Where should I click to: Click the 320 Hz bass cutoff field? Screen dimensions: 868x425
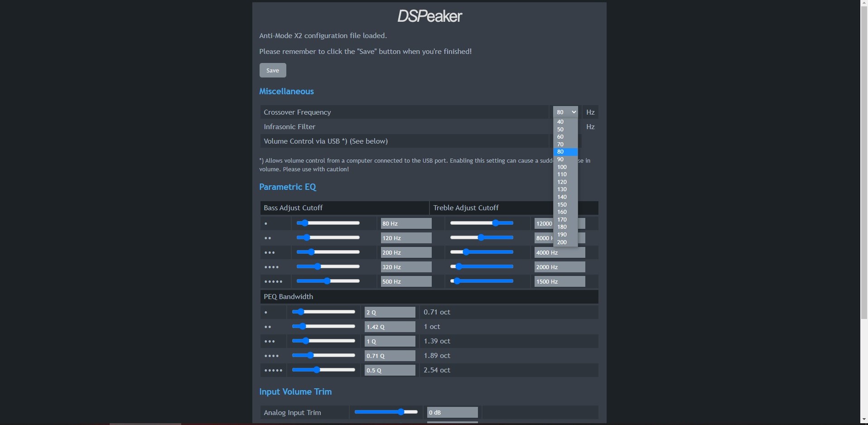tap(406, 267)
